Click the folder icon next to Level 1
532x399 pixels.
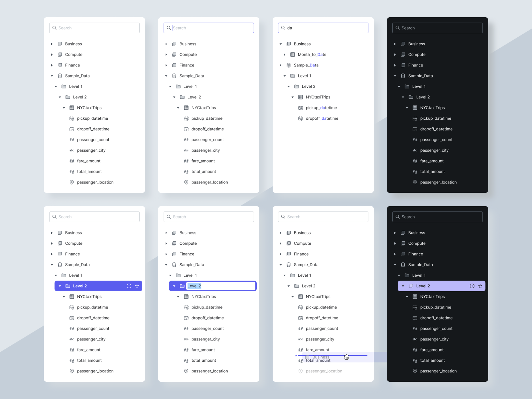(x=64, y=86)
